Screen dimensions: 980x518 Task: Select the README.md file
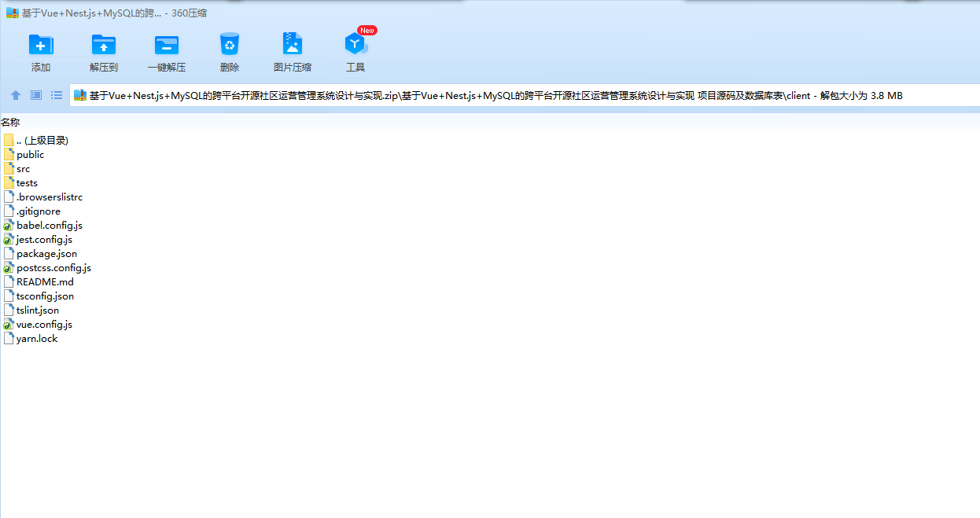(x=39, y=282)
